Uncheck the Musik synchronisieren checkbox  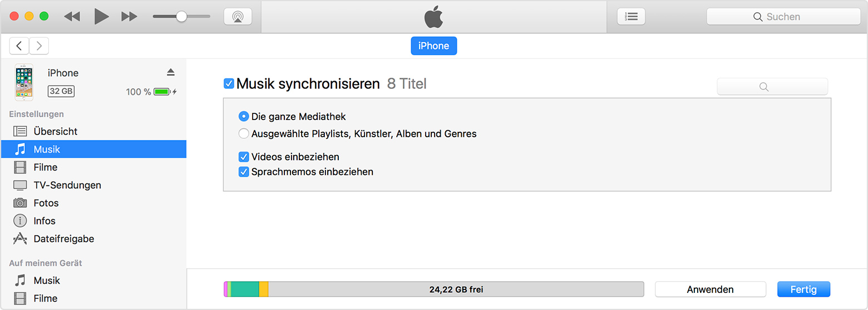pyautogui.click(x=229, y=84)
